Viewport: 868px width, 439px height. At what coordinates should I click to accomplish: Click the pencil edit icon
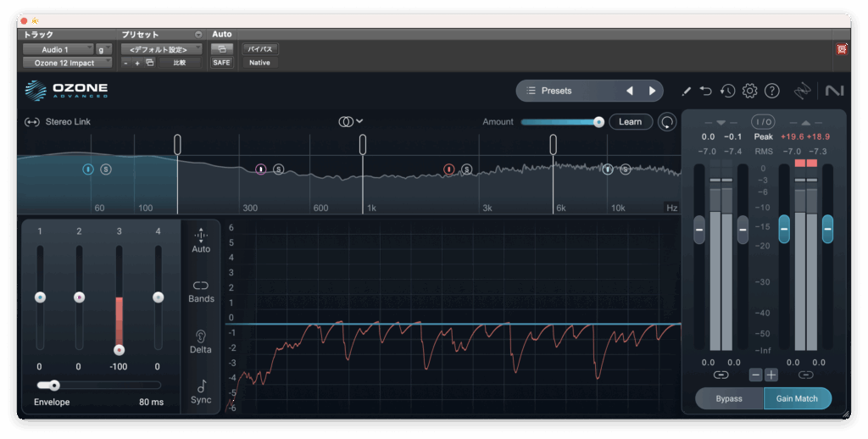[686, 91]
